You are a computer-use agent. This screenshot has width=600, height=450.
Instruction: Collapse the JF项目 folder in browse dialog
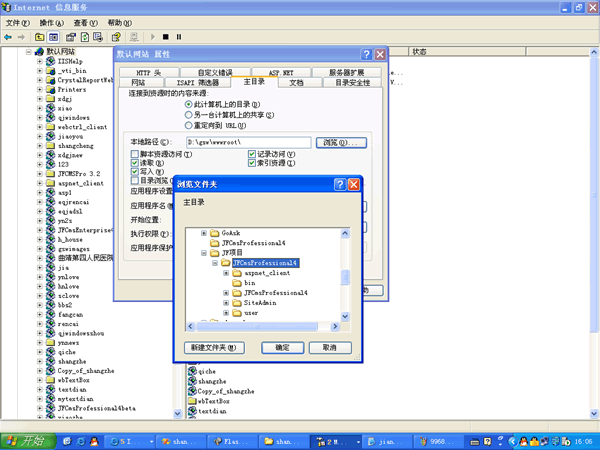[204, 253]
